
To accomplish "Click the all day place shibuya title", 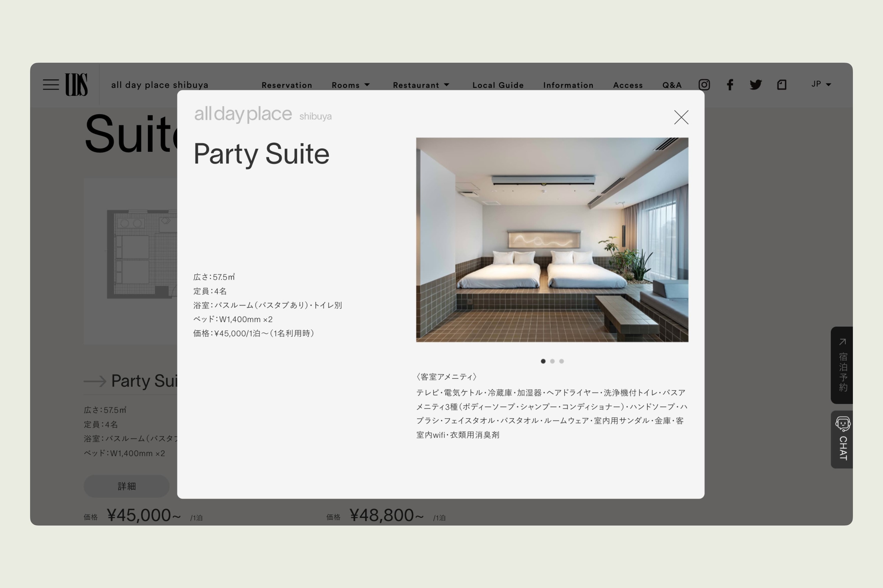I will (160, 85).
